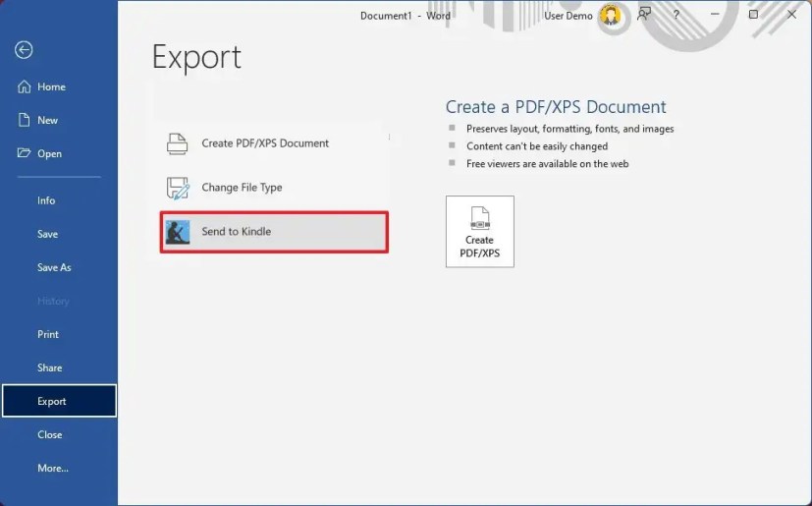Click 'Free viewers are available on the web'
The height and width of the screenshot is (506, 812).
click(547, 164)
